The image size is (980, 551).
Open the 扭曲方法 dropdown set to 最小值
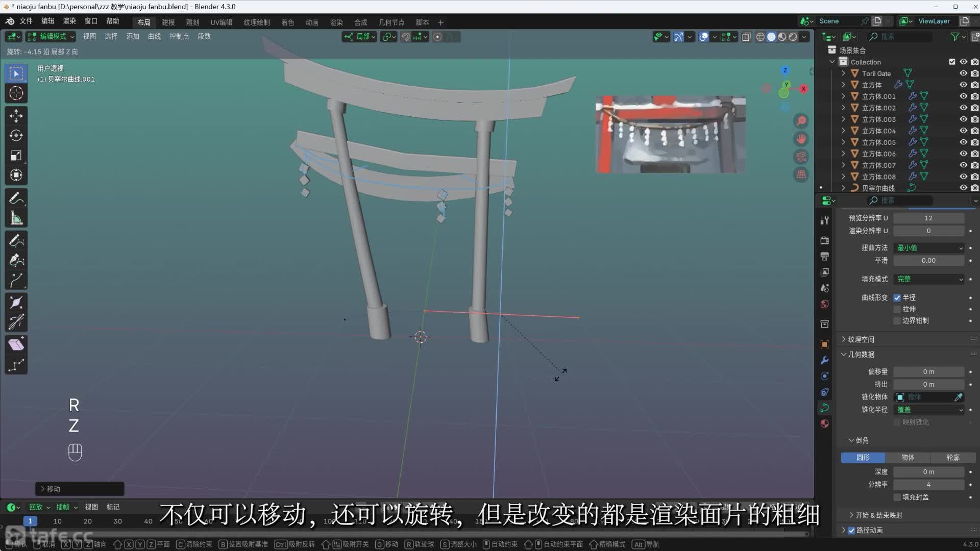tap(928, 248)
